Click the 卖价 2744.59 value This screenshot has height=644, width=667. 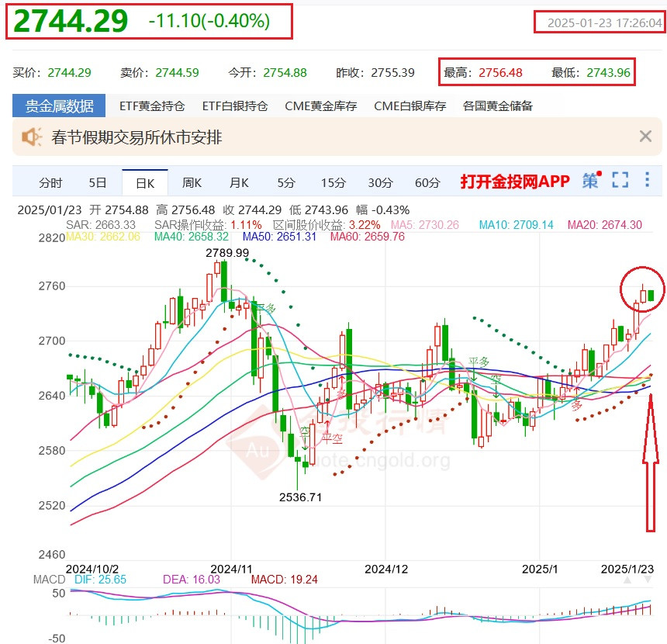177,73
